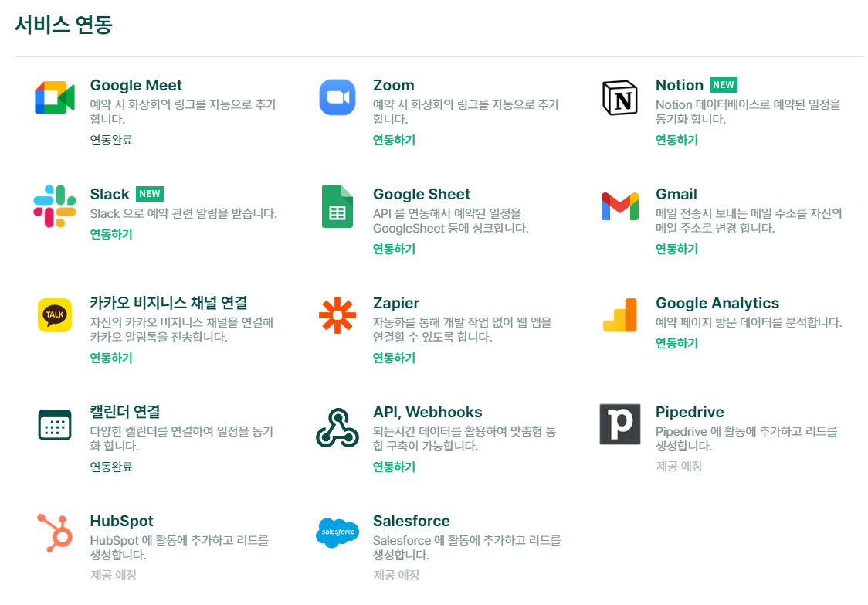868x605 pixels.
Task: Click the Google Meet title
Action: coord(136,85)
